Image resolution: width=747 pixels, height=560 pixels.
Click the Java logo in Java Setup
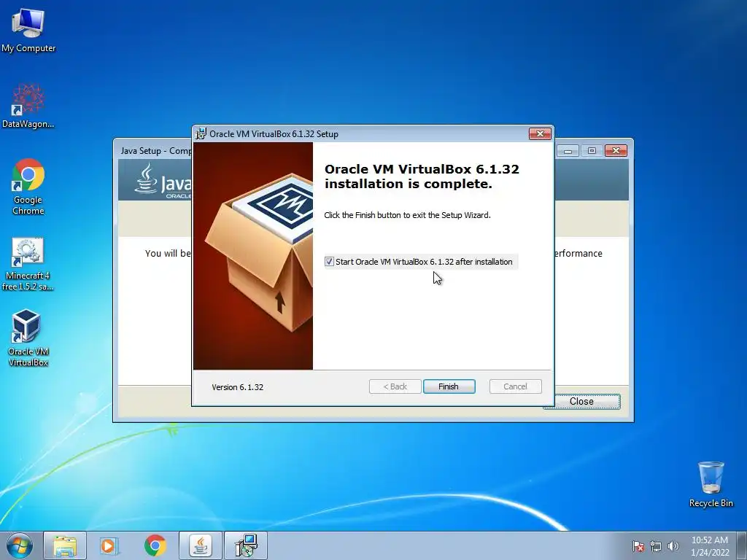[162, 180]
